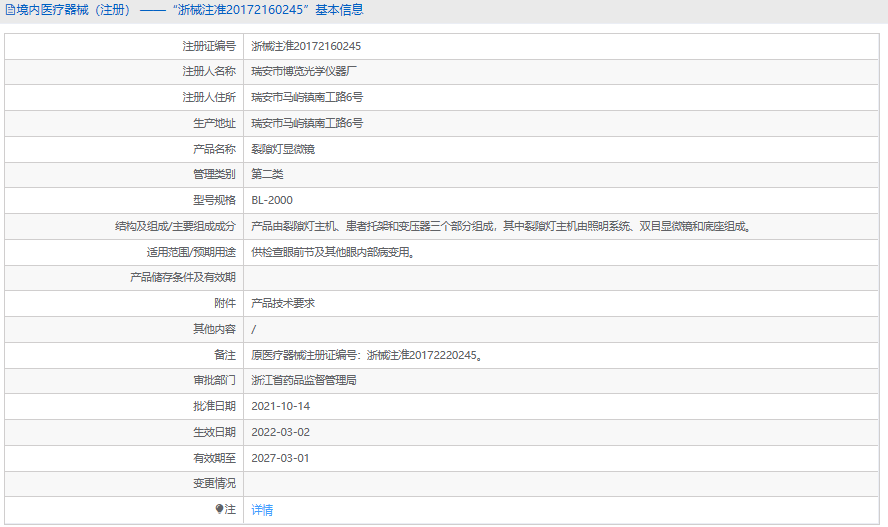Click the 生效日期 row label

point(214,432)
